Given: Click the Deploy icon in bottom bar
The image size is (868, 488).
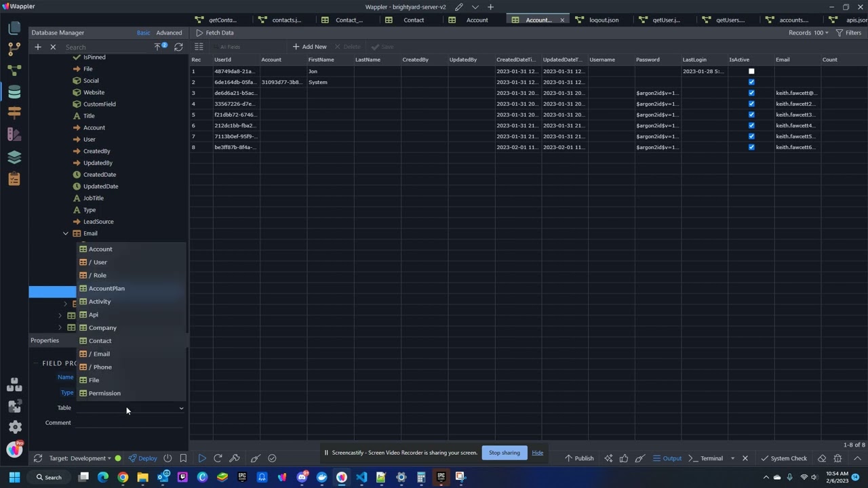Looking at the screenshot, I should pos(143,458).
